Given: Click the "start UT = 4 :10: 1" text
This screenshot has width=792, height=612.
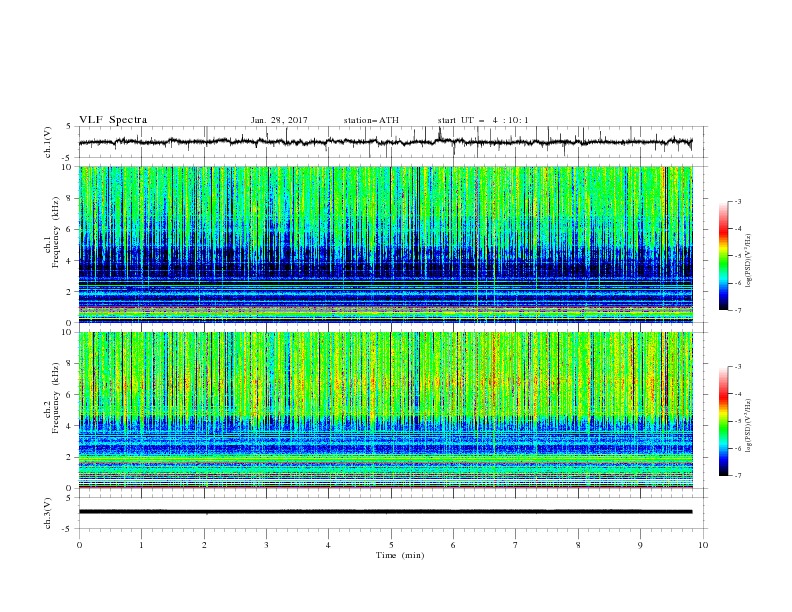Looking at the screenshot, I should pyautogui.click(x=483, y=120).
